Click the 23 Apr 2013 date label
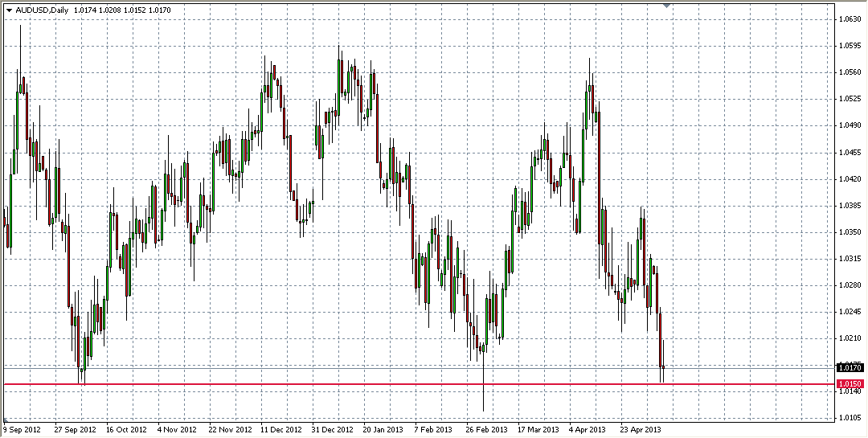Image resolution: width=868 pixels, height=438 pixels. (x=641, y=429)
